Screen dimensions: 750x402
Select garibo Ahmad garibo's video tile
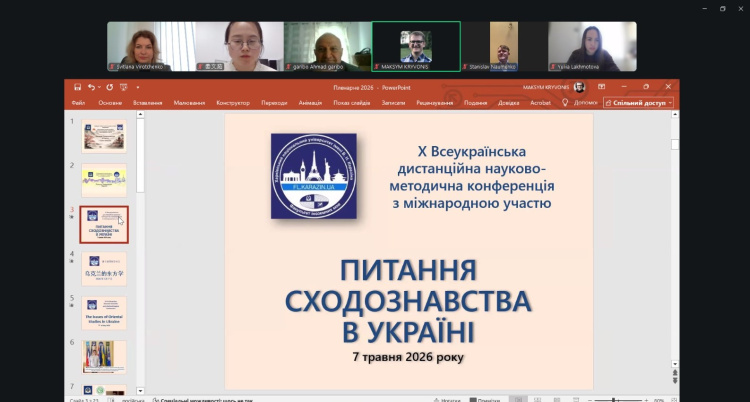328,46
